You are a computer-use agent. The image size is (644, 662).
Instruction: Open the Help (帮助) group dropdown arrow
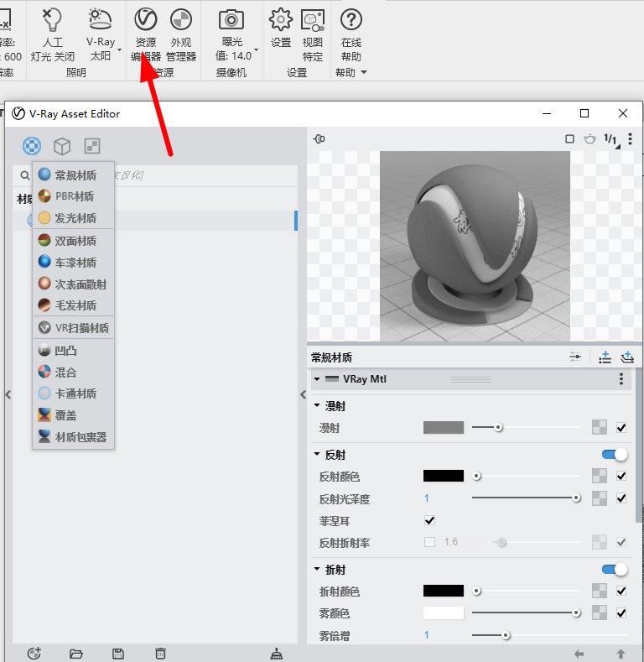click(x=364, y=73)
